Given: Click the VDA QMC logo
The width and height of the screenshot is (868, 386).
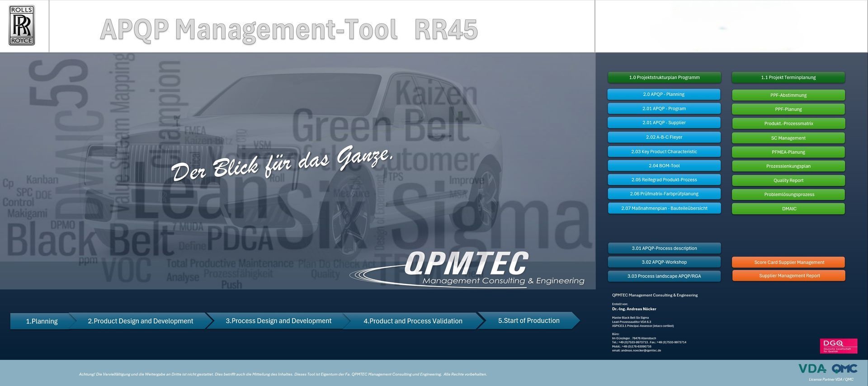Looking at the screenshot, I should point(828,369).
